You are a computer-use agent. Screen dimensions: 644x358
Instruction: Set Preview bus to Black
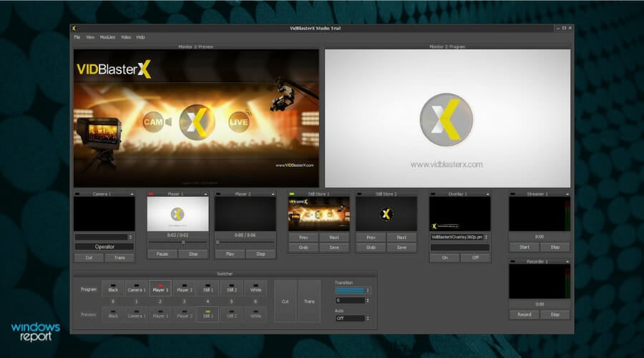(x=113, y=314)
